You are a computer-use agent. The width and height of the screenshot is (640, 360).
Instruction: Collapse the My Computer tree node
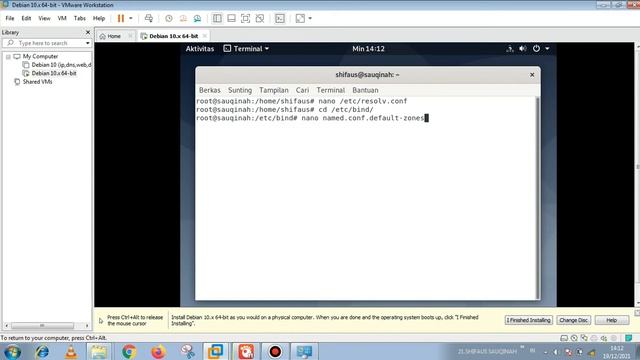[x=8, y=57]
